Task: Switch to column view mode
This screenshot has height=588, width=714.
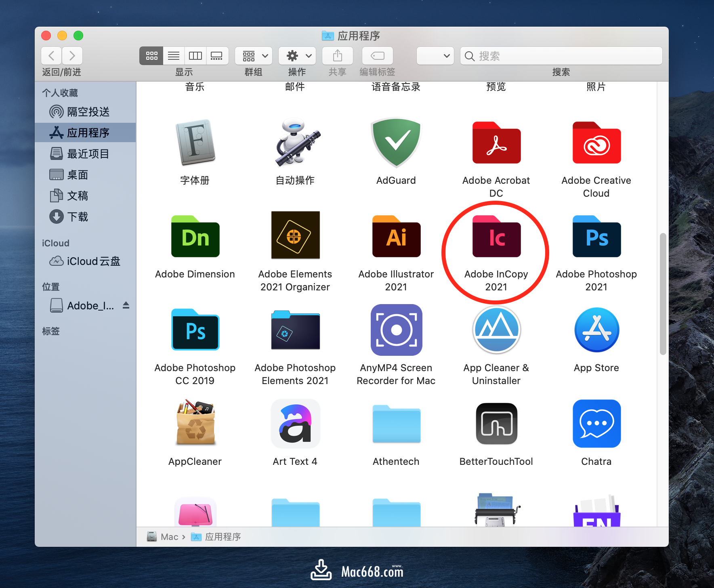Action: [195, 56]
